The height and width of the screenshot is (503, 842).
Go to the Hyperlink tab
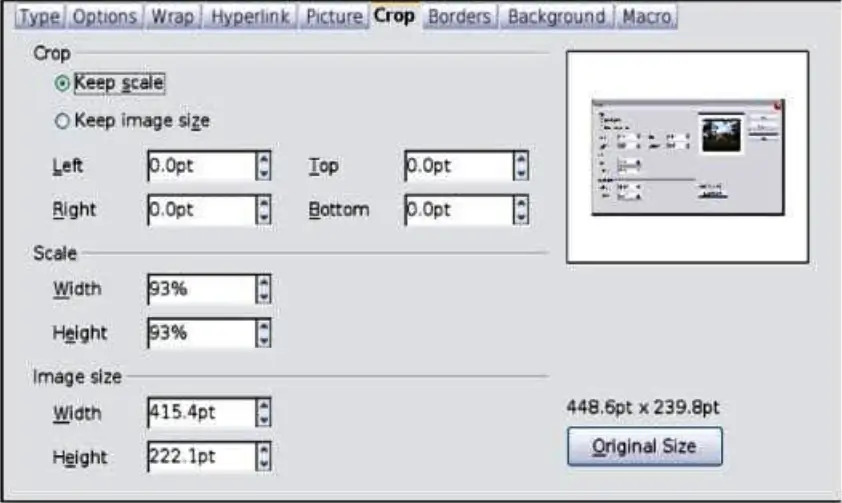click(x=250, y=17)
